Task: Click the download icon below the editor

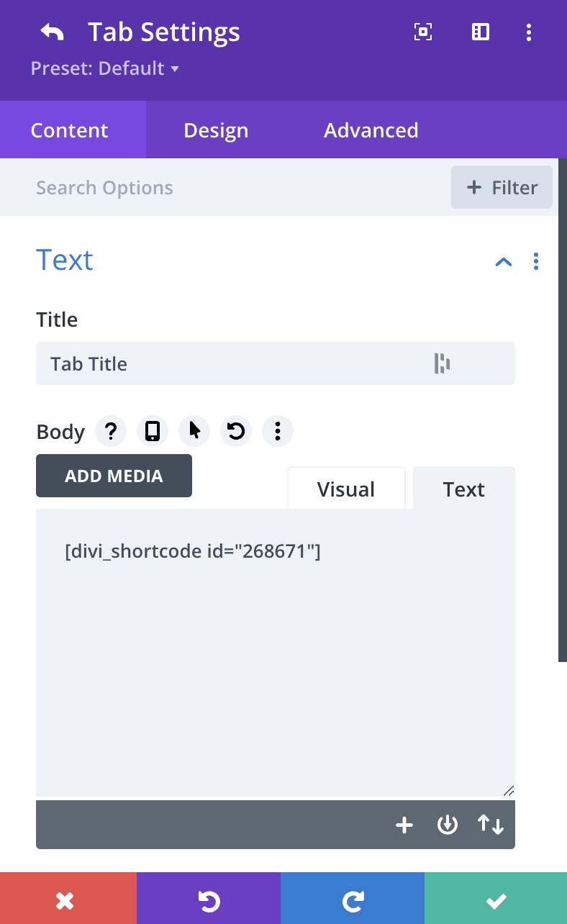Action: point(447,825)
